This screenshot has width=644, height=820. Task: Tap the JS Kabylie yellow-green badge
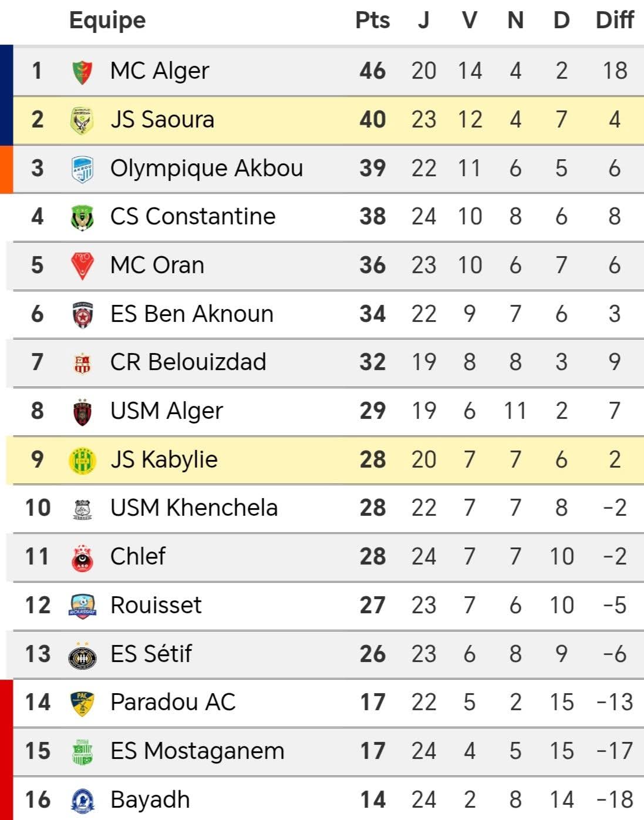[83, 460]
